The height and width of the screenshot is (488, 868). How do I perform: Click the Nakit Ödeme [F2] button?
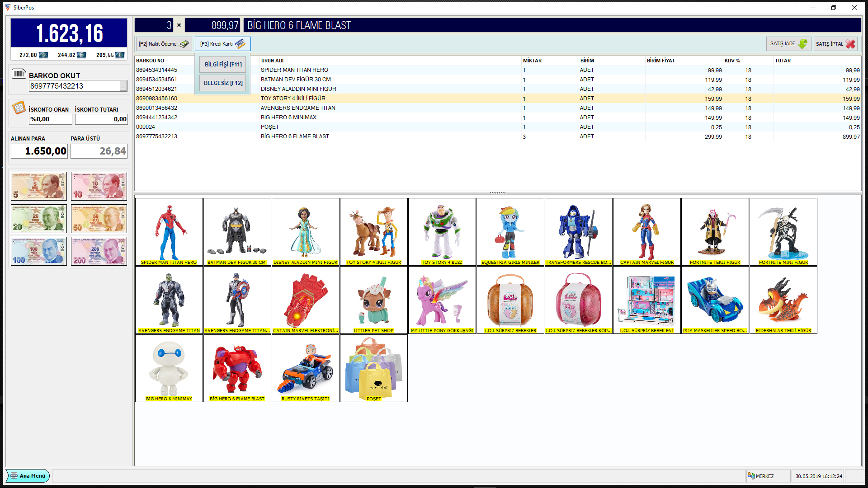click(x=164, y=44)
